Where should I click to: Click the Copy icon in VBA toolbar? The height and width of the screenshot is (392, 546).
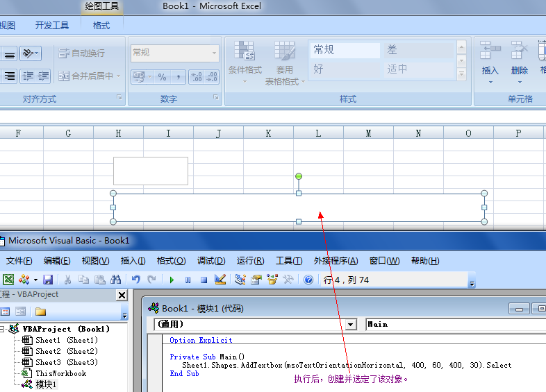pos(83,280)
